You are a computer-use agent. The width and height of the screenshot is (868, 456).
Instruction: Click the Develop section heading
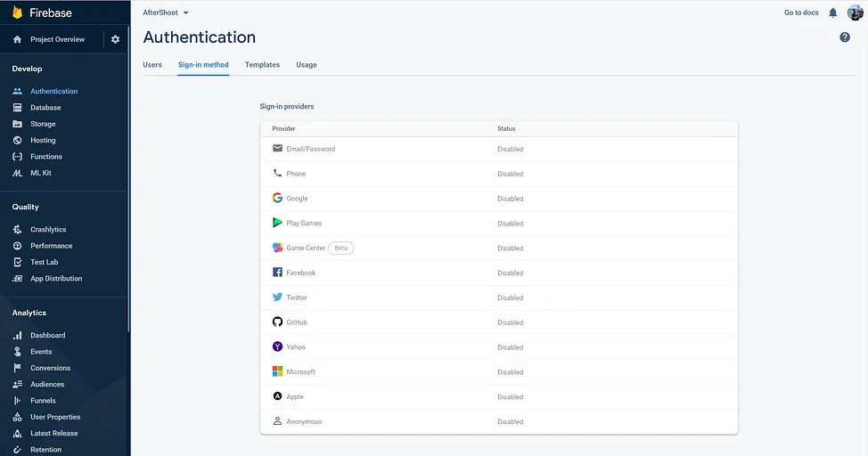(27, 69)
